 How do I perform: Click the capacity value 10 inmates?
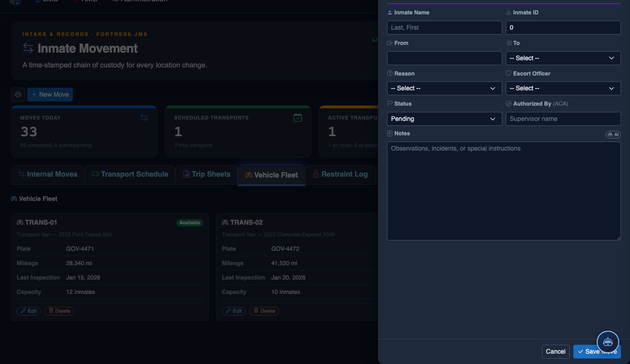click(286, 292)
